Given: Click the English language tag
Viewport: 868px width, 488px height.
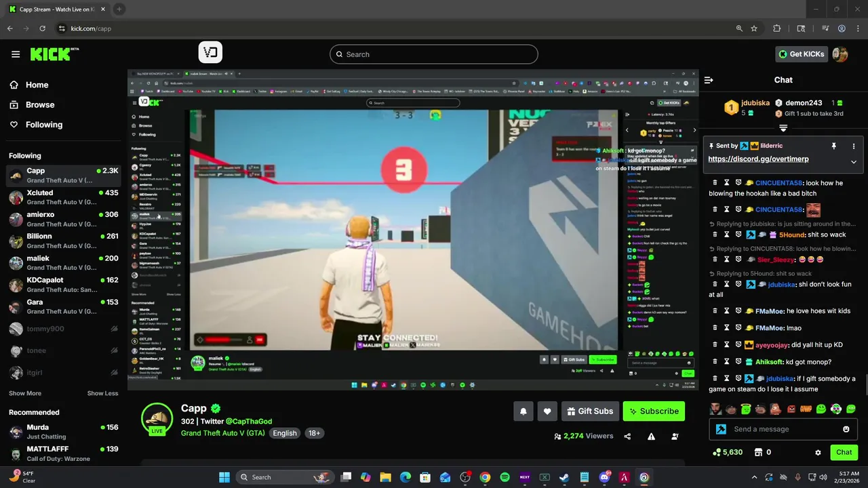Looking at the screenshot, I should coord(285,433).
